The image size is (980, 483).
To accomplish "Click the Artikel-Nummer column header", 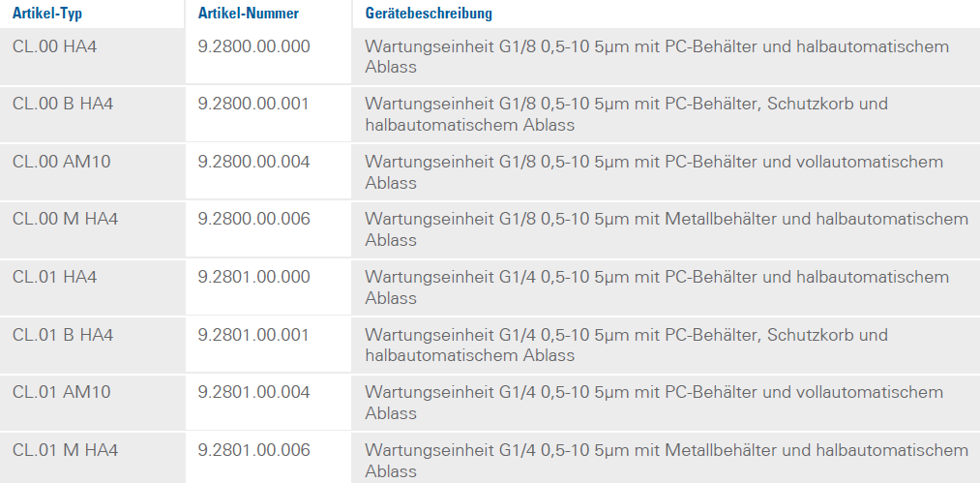I will click(x=248, y=14).
